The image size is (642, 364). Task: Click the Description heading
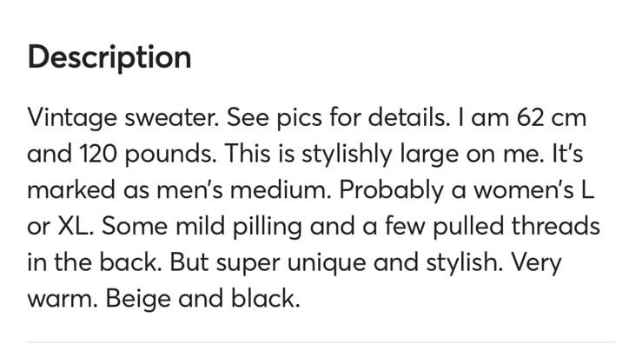[x=109, y=57]
